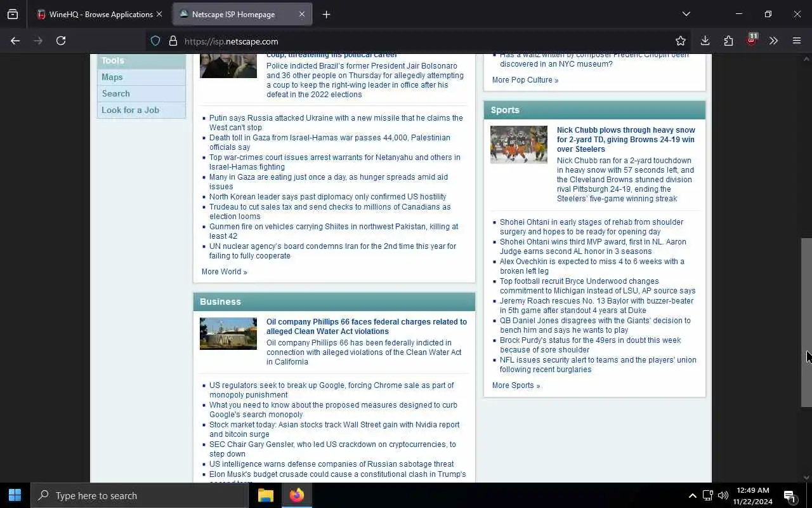The image size is (812, 508).
Task: Click the Sports section header
Action: [x=594, y=110]
